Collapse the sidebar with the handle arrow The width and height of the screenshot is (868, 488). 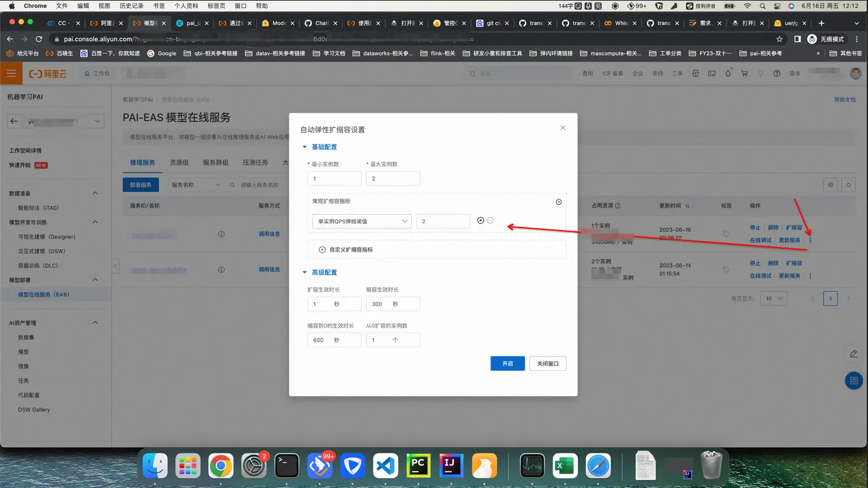(x=115, y=266)
